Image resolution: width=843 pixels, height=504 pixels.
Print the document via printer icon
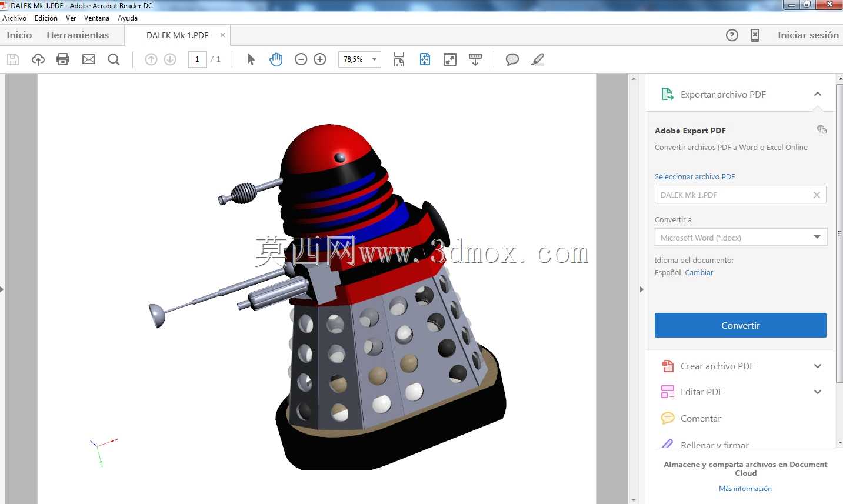coord(63,59)
